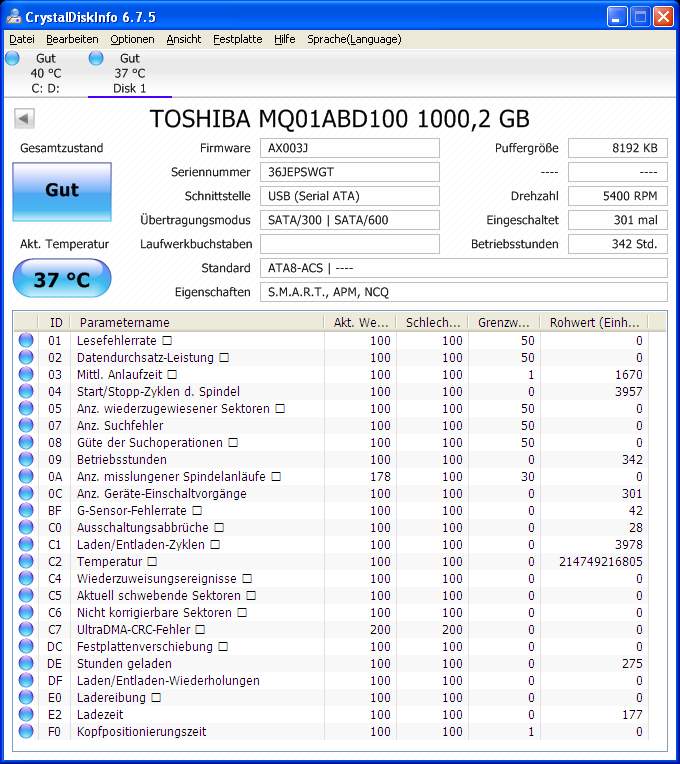The width and height of the screenshot is (680, 764).
Task: Click the CrystalDiskInfo title bar icon
Action: click(14, 17)
